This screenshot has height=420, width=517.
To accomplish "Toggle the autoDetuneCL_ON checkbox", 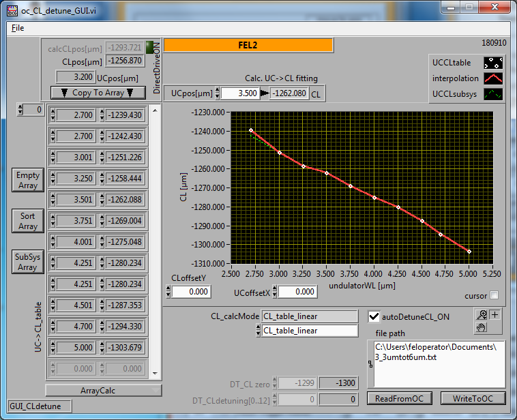I will (x=374, y=316).
